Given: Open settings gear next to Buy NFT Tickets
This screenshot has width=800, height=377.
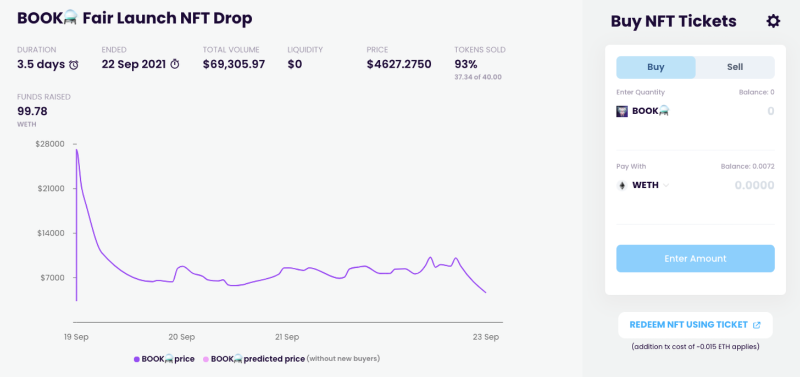Looking at the screenshot, I should tap(773, 21).
